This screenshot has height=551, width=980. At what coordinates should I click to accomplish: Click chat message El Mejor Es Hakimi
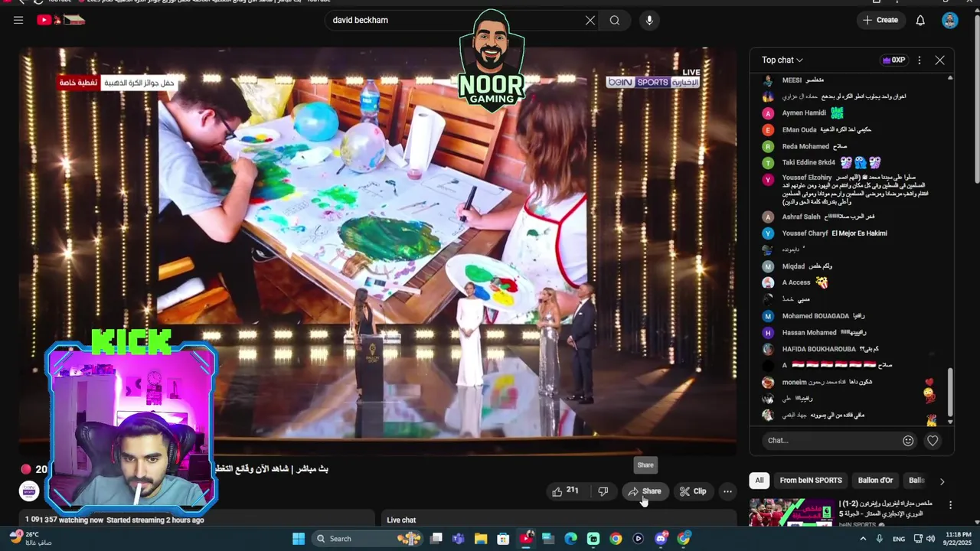coord(859,233)
